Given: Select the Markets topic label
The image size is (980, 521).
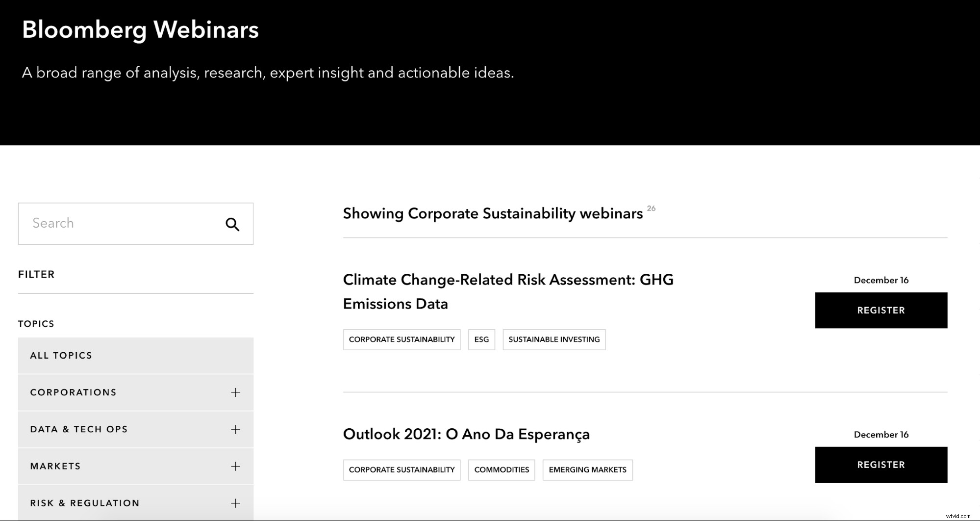Looking at the screenshot, I should (55, 466).
